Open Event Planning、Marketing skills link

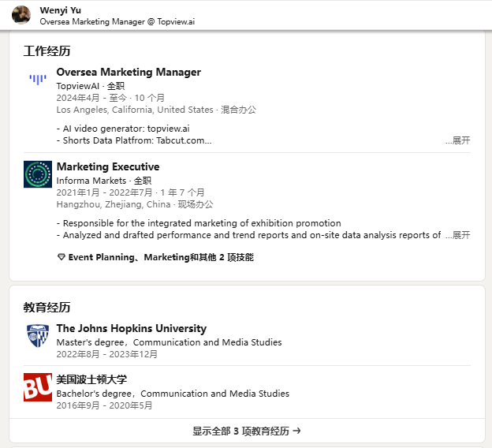point(161,257)
